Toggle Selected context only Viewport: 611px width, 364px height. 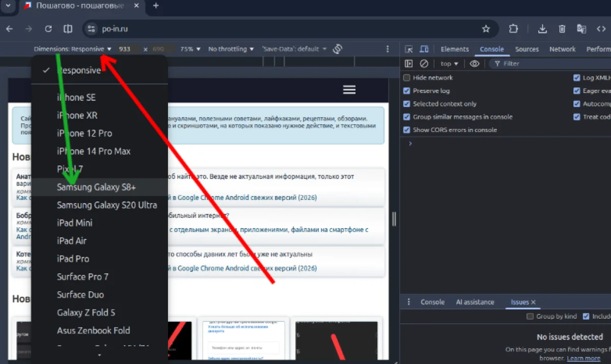tap(407, 104)
